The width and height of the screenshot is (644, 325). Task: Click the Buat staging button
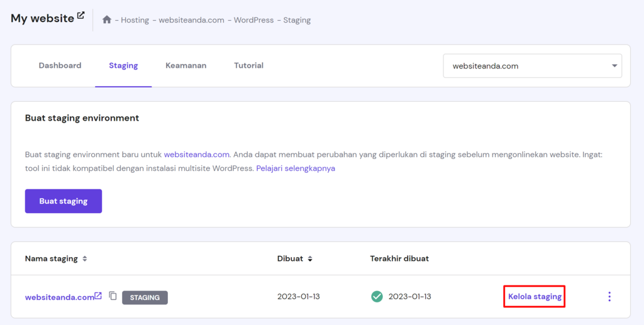(64, 201)
